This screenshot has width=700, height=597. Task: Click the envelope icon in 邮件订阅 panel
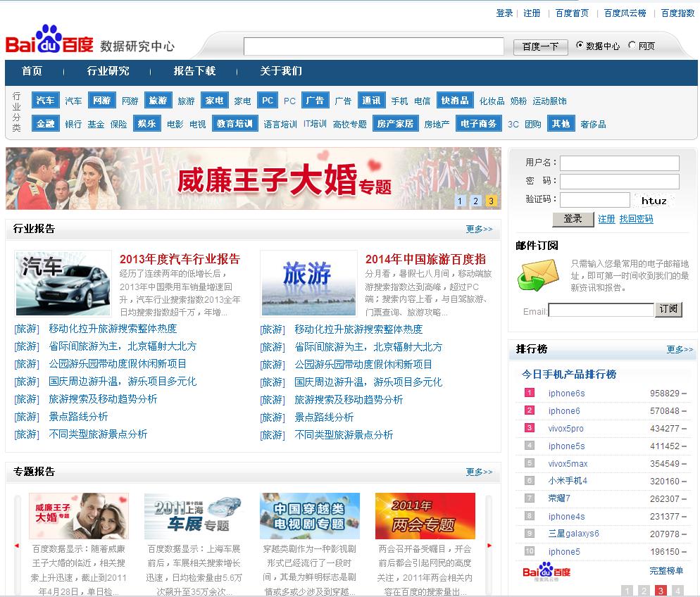click(x=537, y=275)
